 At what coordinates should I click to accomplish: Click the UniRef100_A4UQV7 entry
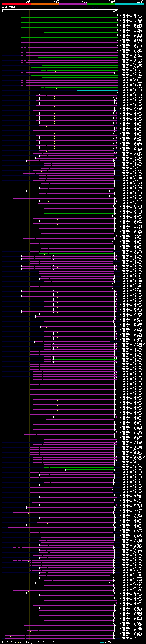(131, 57)
